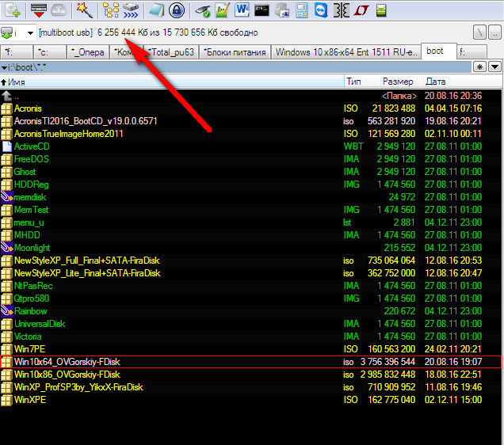
Task: Click the ActiveCD file page icon
Action: [x=6, y=146]
